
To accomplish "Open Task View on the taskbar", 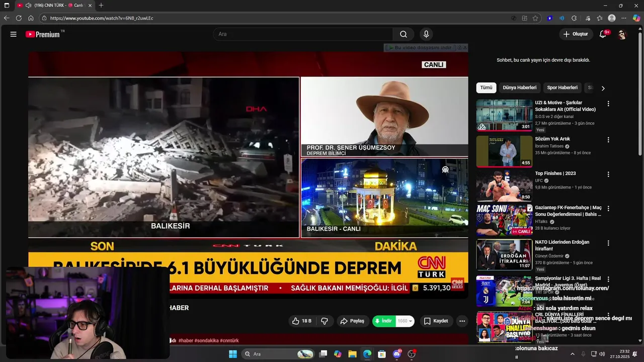I will (x=324, y=354).
